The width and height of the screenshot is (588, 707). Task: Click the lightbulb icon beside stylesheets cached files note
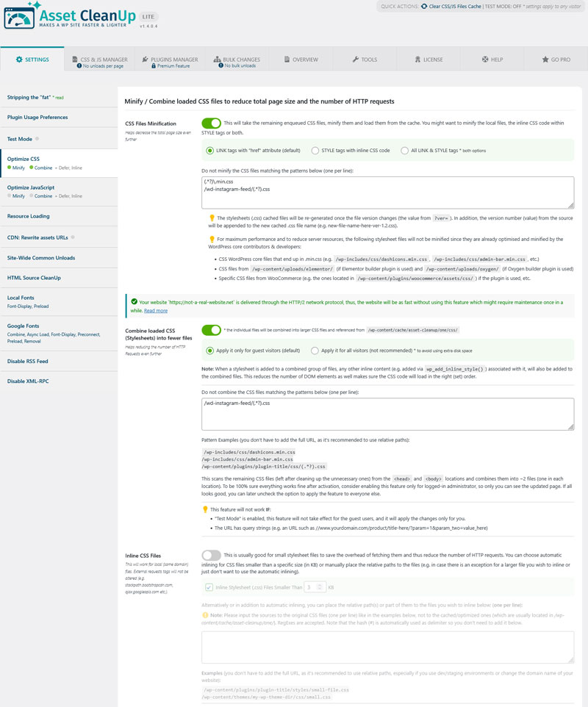tap(212, 218)
